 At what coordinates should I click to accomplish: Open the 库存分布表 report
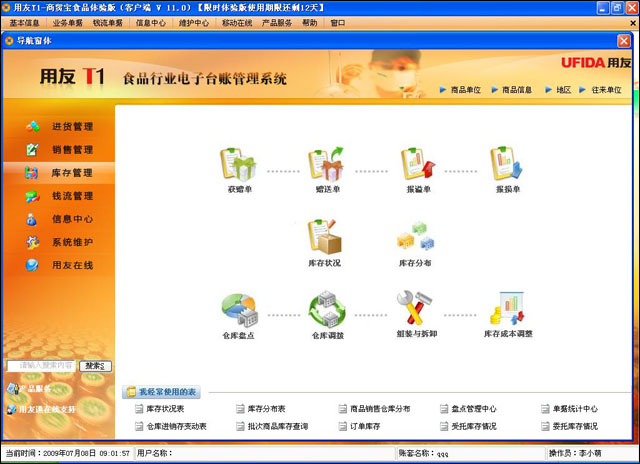[261, 408]
